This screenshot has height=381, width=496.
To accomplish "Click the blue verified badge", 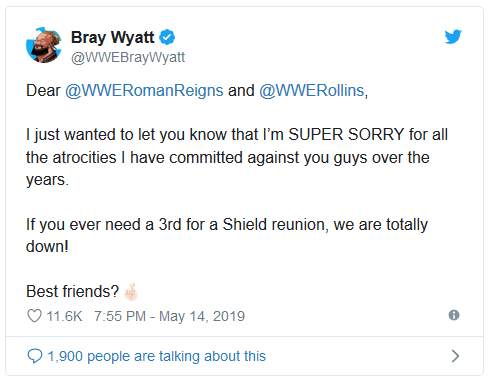I will [167, 37].
